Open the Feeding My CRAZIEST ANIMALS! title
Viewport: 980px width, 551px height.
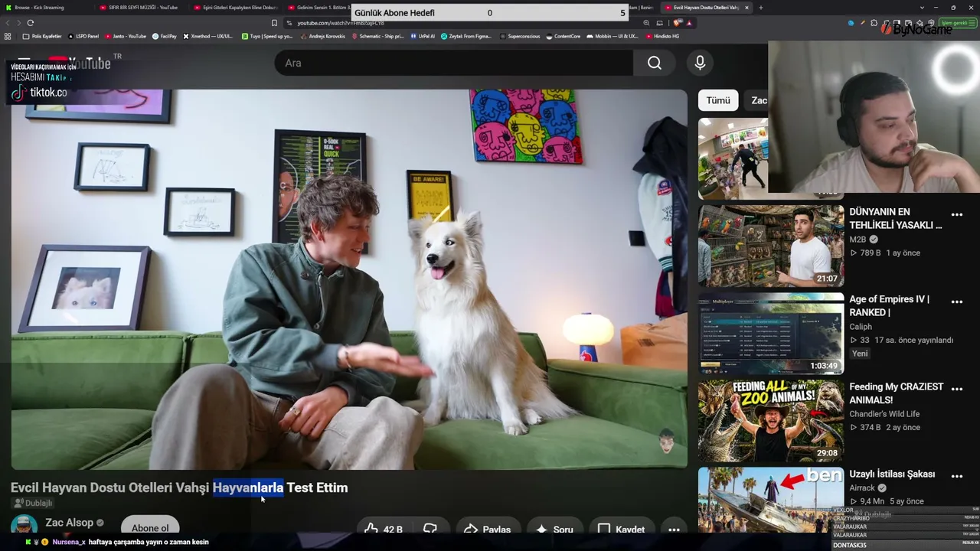pyautogui.click(x=896, y=393)
